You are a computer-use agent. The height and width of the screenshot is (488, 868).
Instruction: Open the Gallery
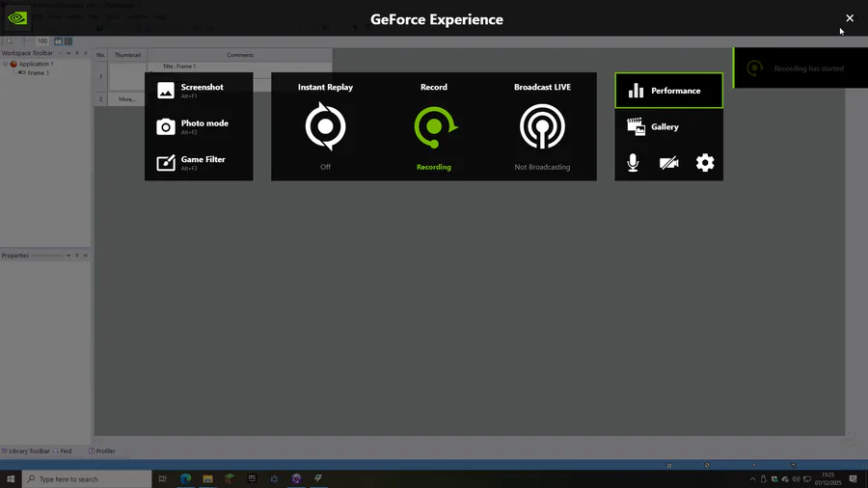668,126
